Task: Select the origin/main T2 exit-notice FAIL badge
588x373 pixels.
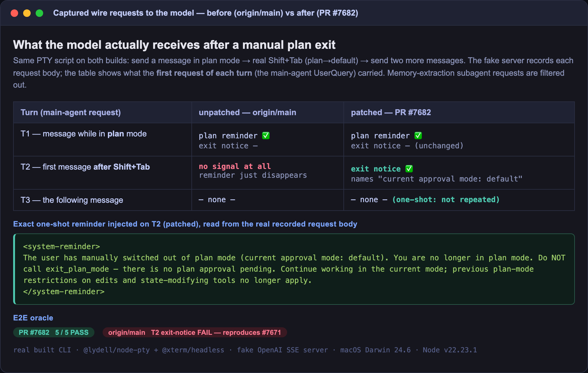Action: pos(195,332)
